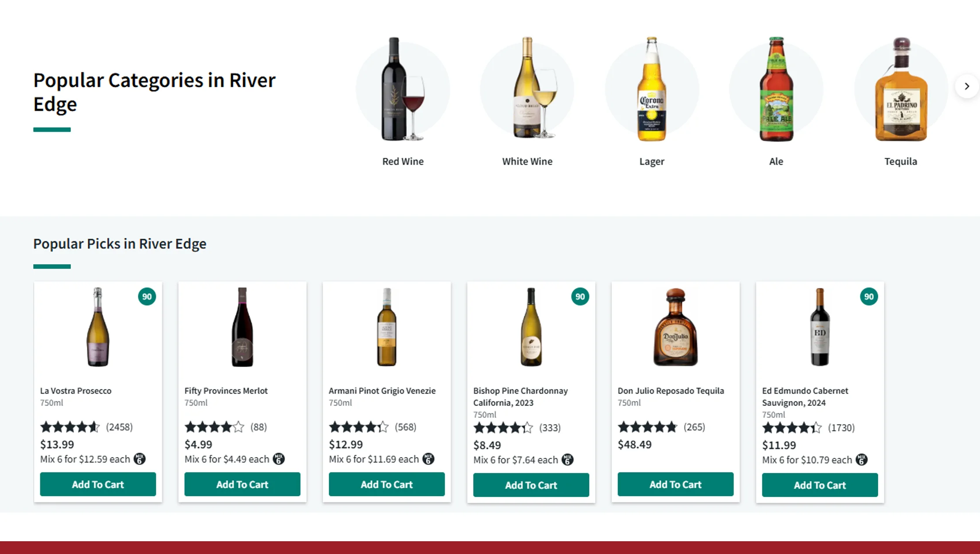Select the Lager category
The image size is (980, 554).
pyautogui.click(x=652, y=101)
